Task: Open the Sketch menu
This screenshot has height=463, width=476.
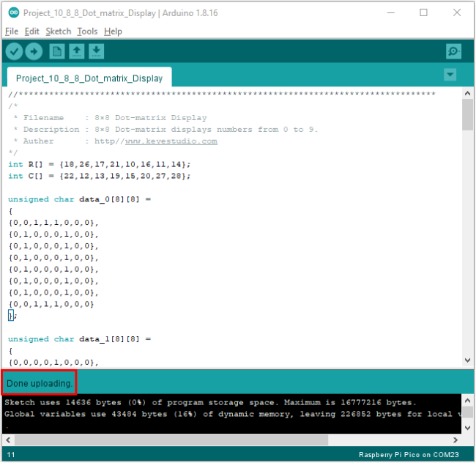Action: (x=59, y=32)
